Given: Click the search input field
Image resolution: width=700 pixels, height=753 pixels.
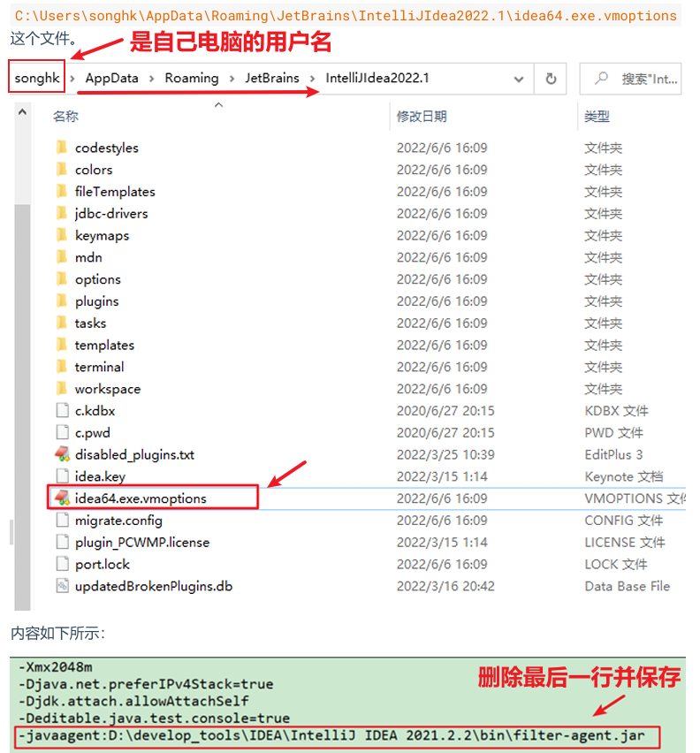Looking at the screenshot, I should point(649,79).
